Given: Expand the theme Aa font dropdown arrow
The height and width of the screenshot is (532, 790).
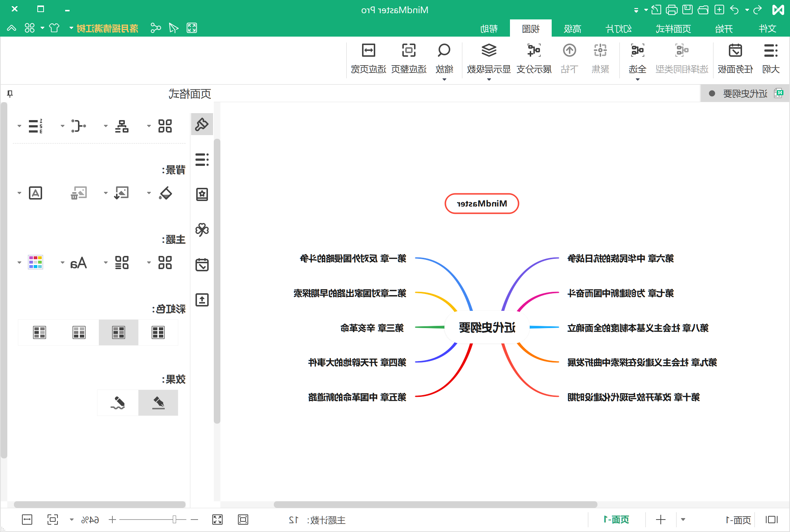Looking at the screenshot, I should point(62,263).
